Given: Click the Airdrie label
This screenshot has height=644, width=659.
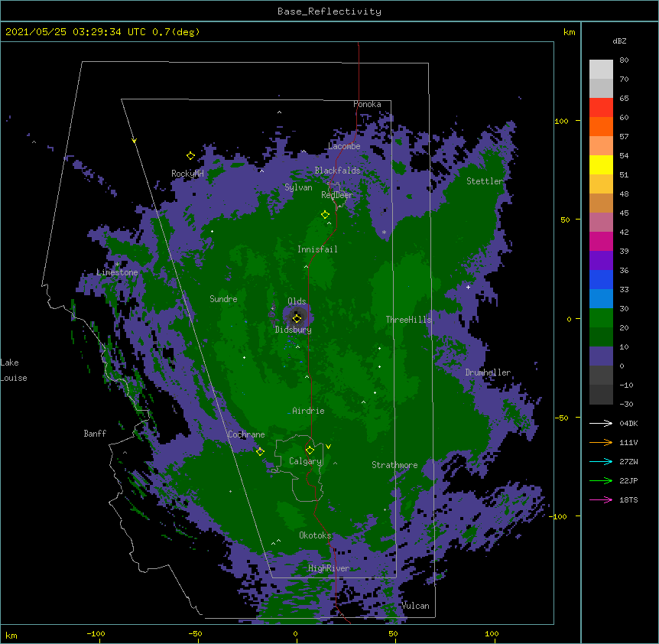Looking at the screenshot, I should point(308,411).
